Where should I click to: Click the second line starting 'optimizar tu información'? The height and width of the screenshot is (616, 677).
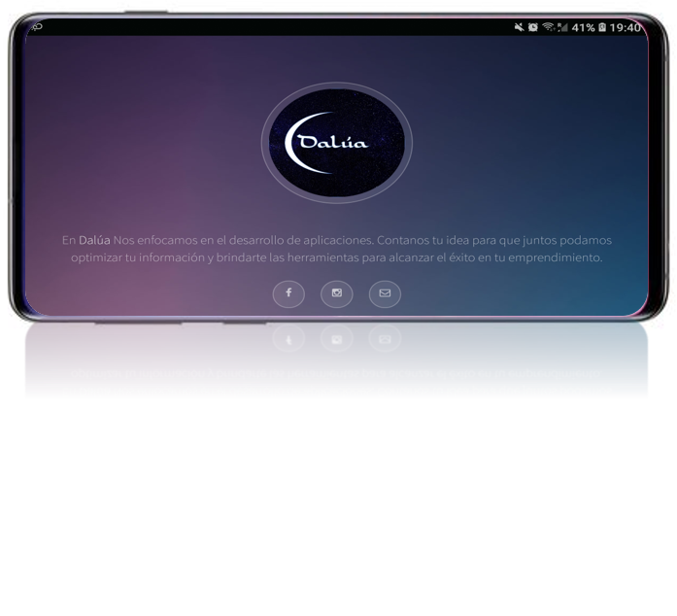[x=337, y=258]
